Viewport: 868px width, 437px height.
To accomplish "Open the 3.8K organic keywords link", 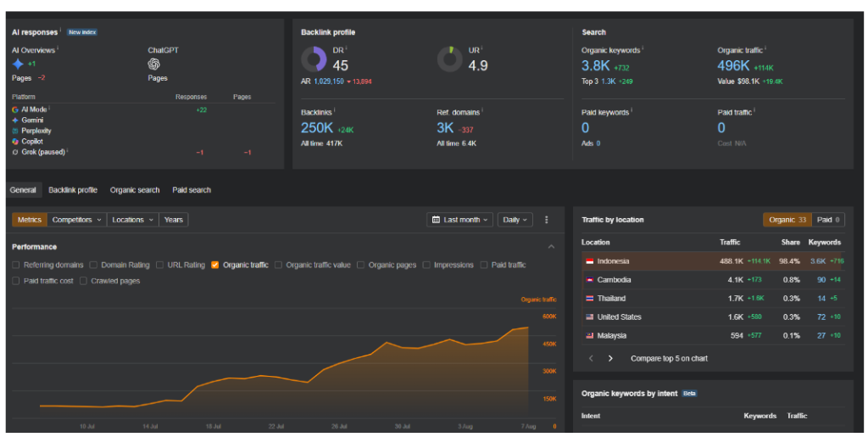I will pyautogui.click(x=595, y=66).
